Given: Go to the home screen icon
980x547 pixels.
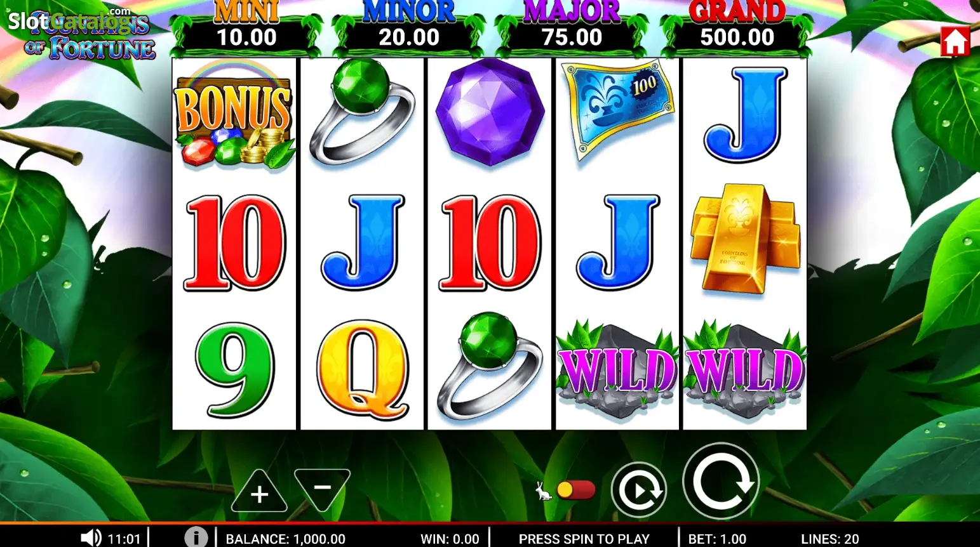Looking at the screenshot, I should click(955, 41).
